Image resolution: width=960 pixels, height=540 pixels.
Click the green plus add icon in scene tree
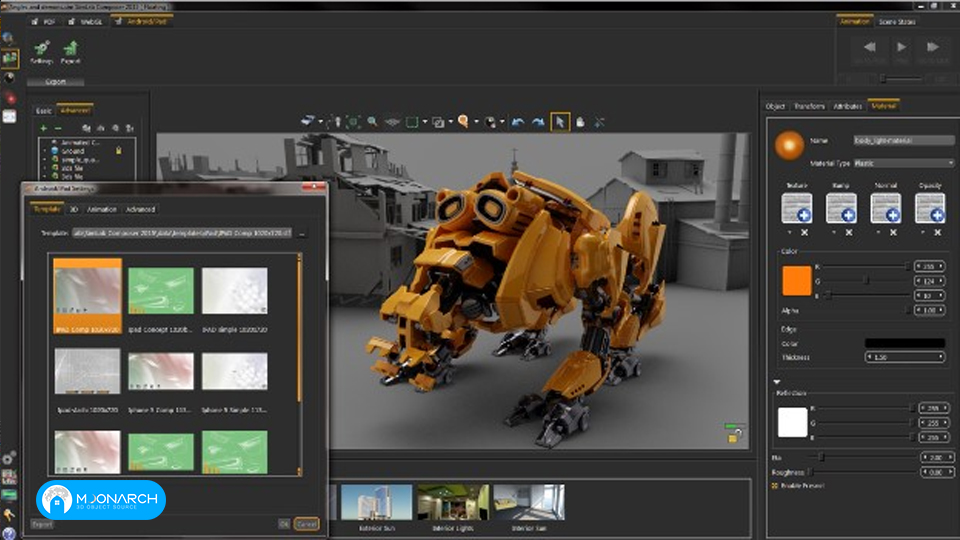point(43,128)
